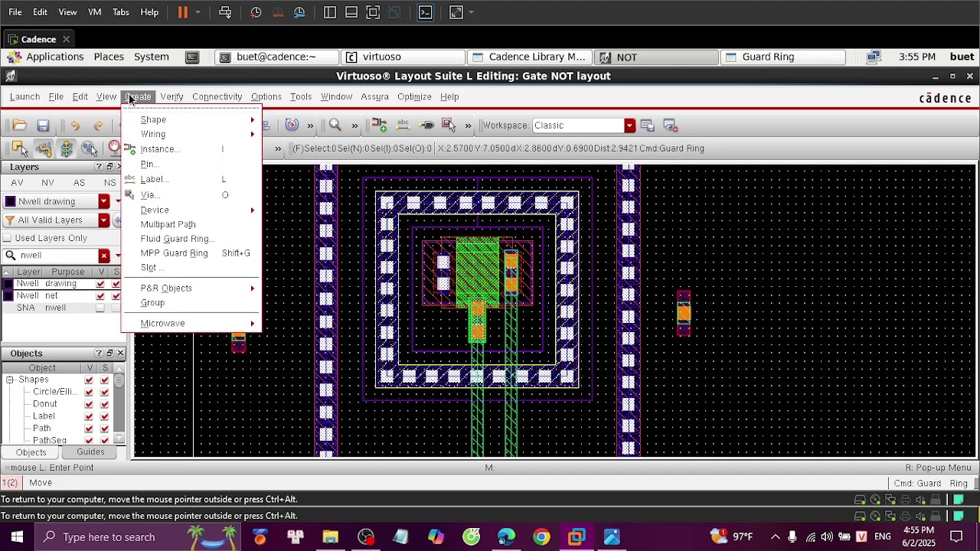This screenshot has width=980, height=551.
Task: Click the Create Pin toolbar icon
Action: (x=427, y=126)
